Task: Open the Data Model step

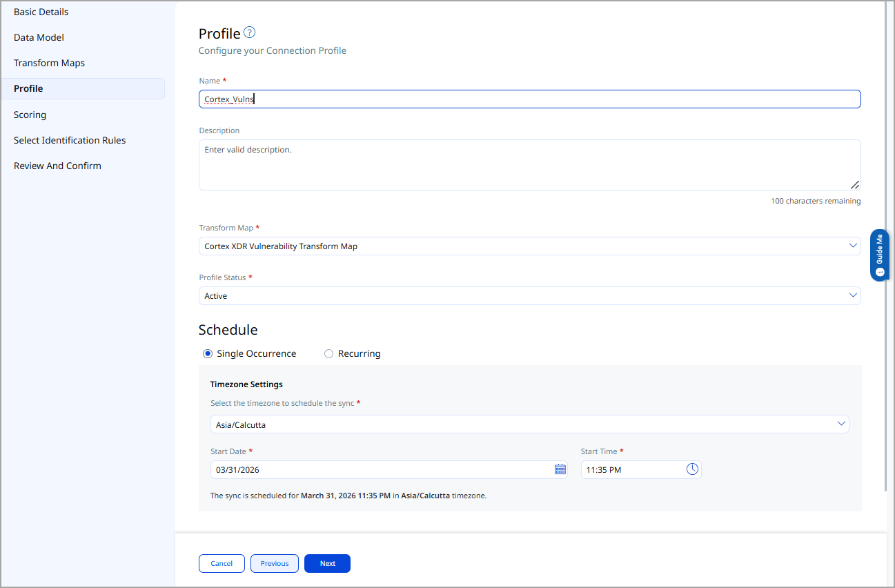Action: 39,37
